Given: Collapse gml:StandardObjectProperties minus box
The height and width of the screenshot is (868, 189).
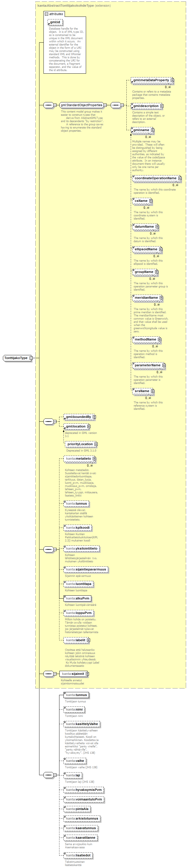Looking at the screenshot, I should 105,105.
